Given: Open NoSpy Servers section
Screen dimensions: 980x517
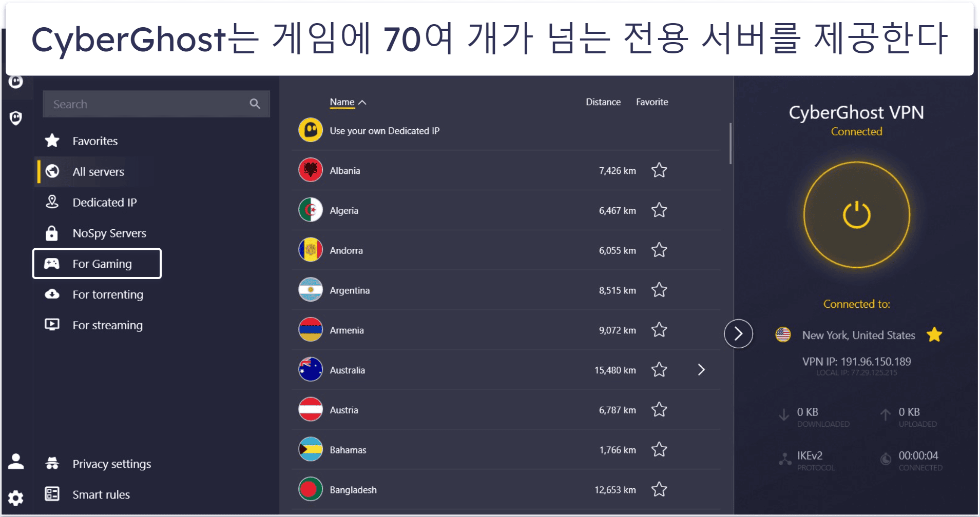Looking at the screenshot, I should [109, 233].
